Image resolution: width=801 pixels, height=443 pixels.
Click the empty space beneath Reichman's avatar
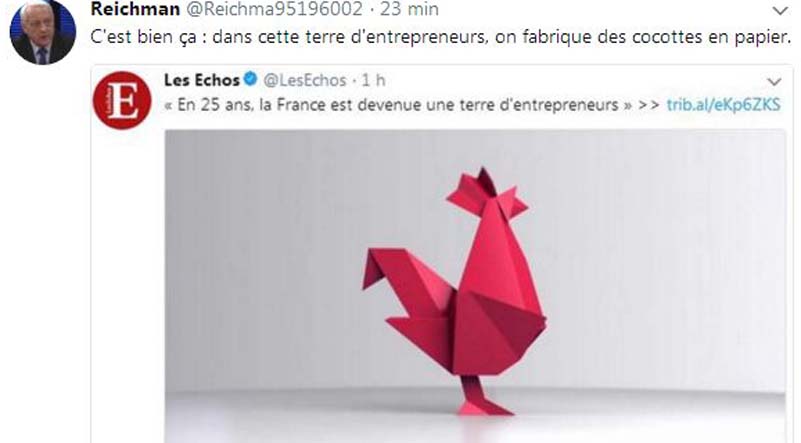43,255
